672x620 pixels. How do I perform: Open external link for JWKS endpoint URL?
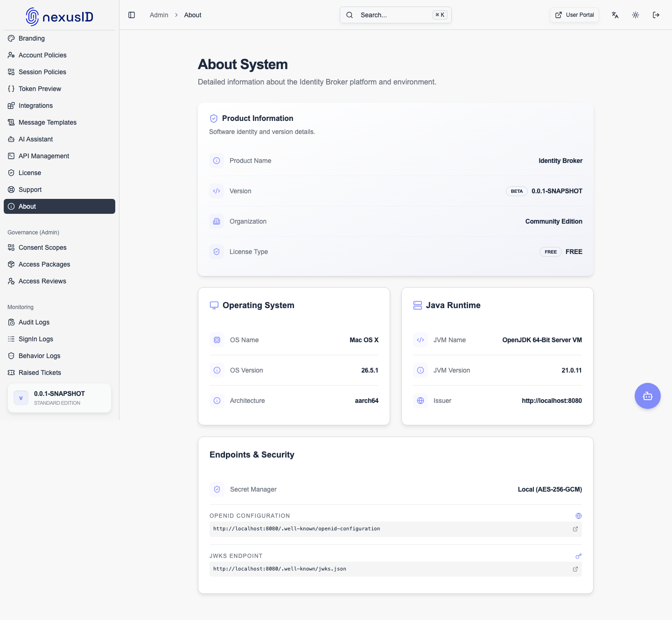575,569
